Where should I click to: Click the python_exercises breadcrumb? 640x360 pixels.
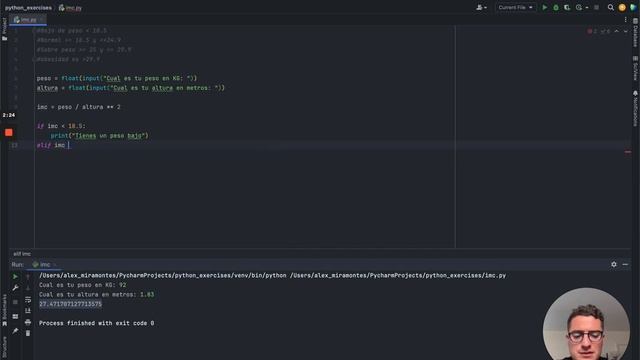[x=28, y=8]
